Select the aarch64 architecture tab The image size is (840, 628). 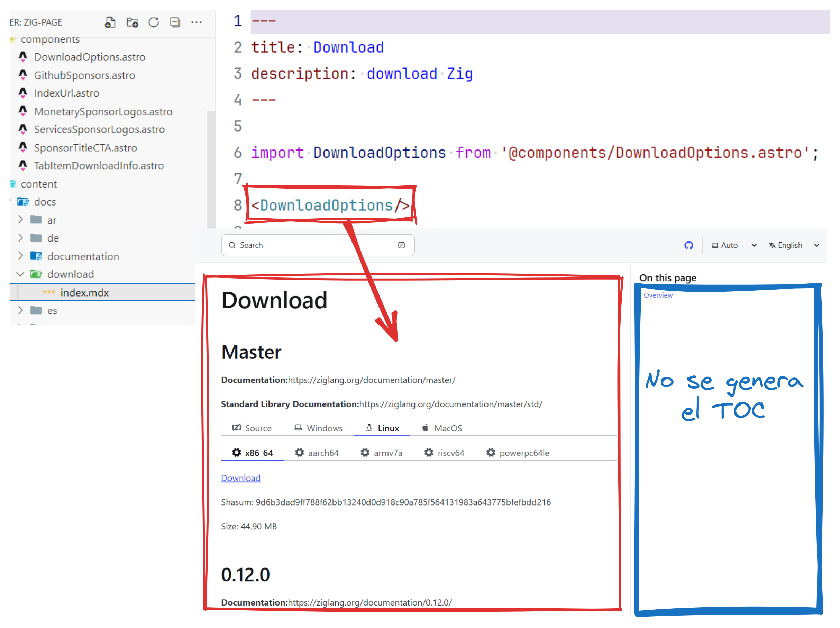(317, 453)
